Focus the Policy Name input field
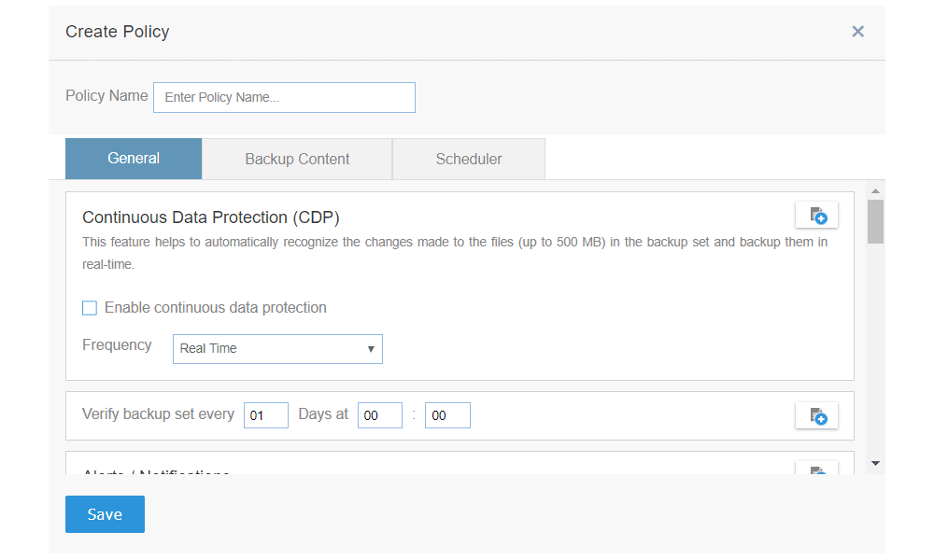Screen dimensions: 934x560 pos(284,98)
